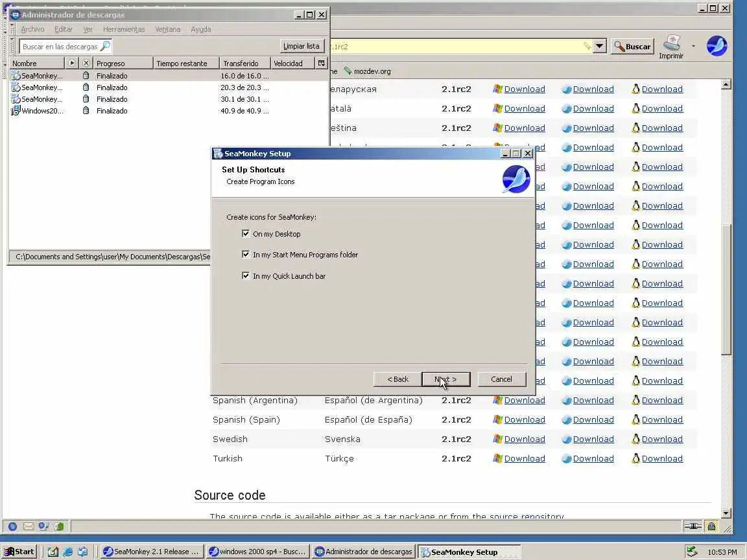Open the mozdev.org bookmark link

click(x=367, y=71)
